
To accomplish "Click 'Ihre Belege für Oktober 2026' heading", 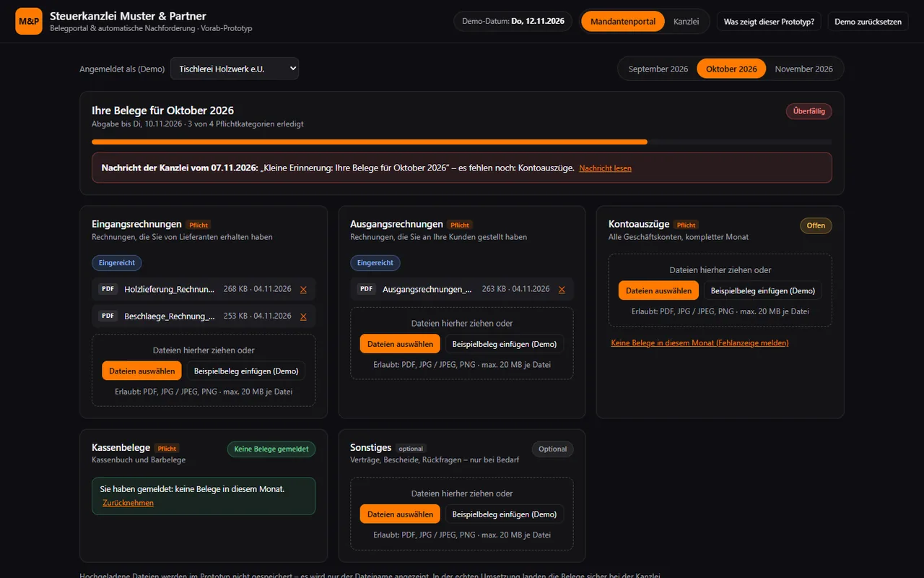I will 163,111.
